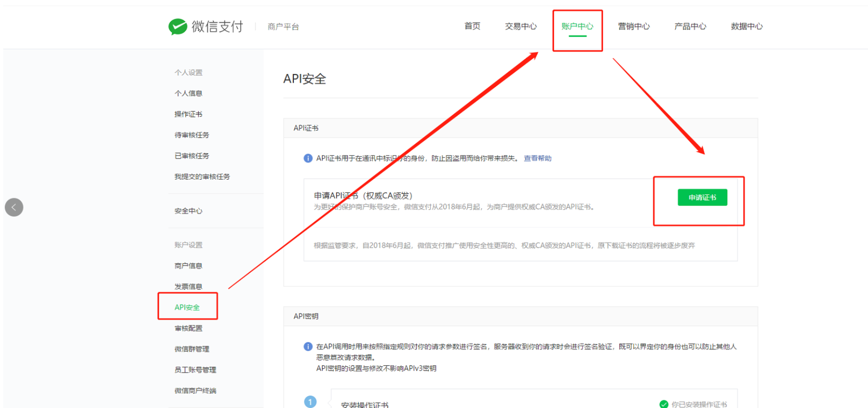Viewport: 868px width, 408px height.
Task: Click info icon beside API密钥 description
Action: pyautogui.click(x=308, y=347)
